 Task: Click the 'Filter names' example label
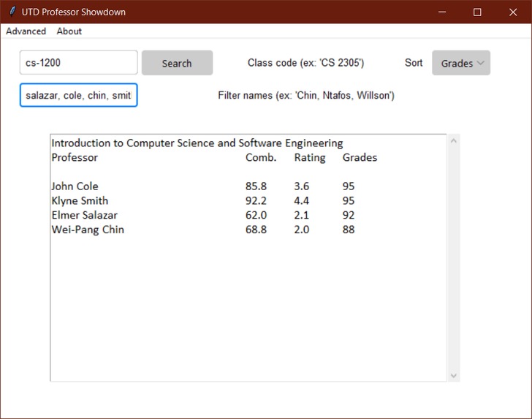(306, 95)
